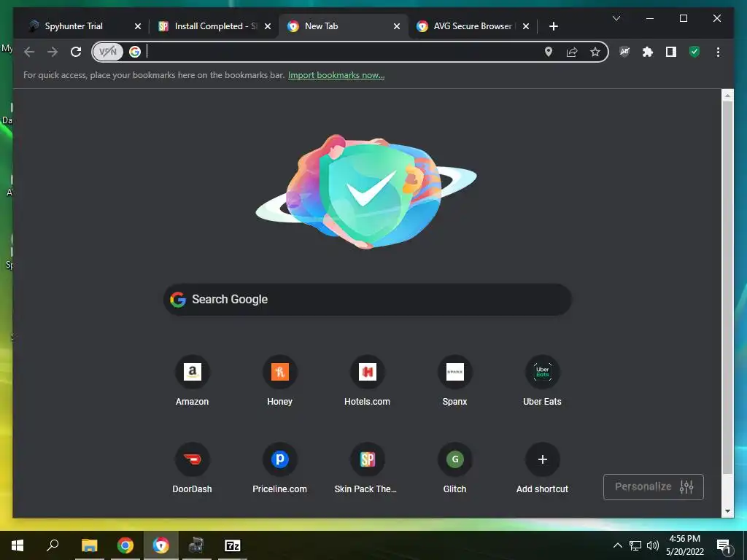Viewport: 747px width, 560px height.
Task: Bookmark this tab with the star icon
Action: [x=595, y=52]
